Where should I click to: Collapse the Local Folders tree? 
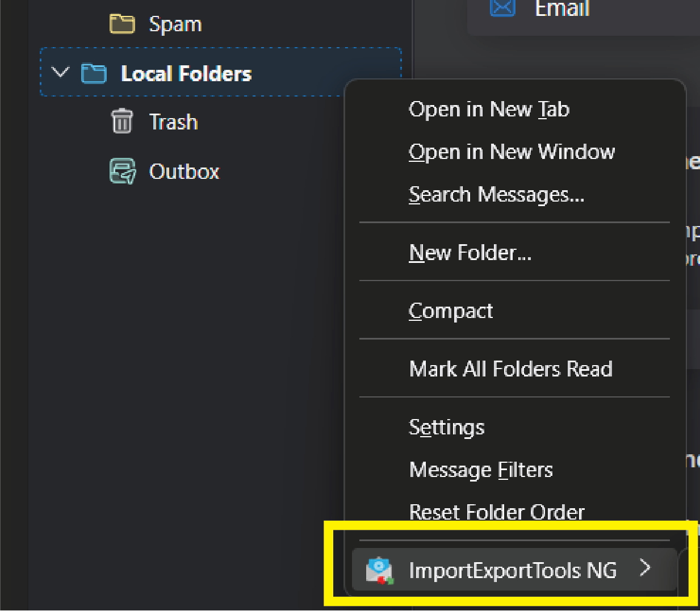pos(60,73)
